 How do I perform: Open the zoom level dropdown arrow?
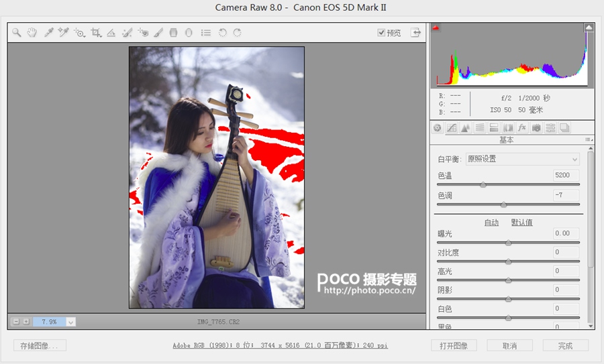click(70, 322)
